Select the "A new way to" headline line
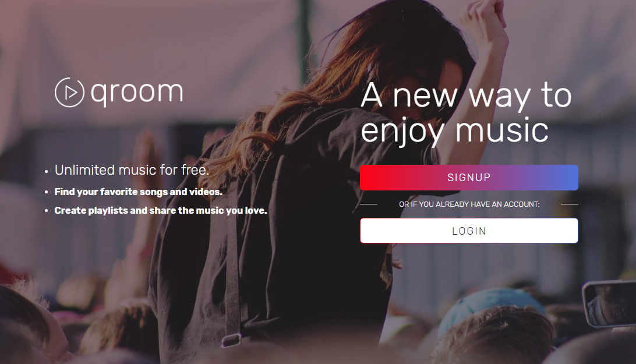This screenshot has width=636, height=364. [466, 95]
